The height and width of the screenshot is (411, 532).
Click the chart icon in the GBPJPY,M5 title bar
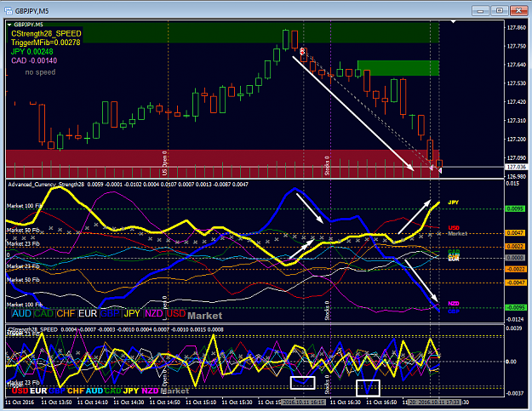[9, 11]
